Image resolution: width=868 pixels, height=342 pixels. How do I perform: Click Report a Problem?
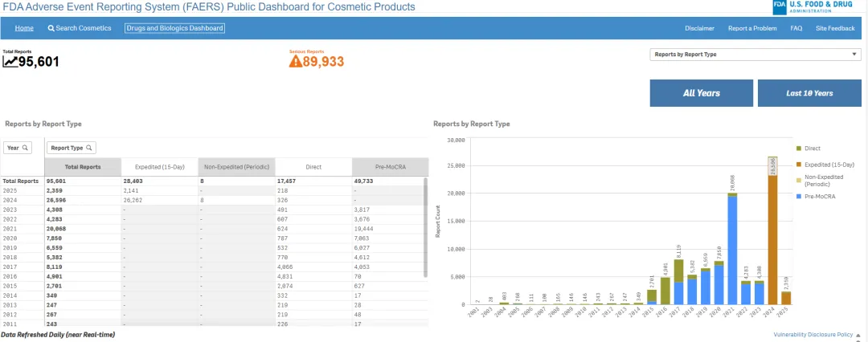click(x=752, y=28)
